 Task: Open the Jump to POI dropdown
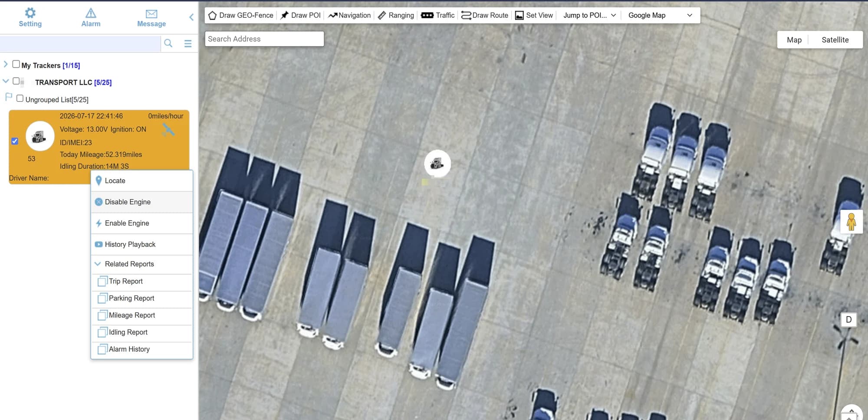[x=589, y=15]
